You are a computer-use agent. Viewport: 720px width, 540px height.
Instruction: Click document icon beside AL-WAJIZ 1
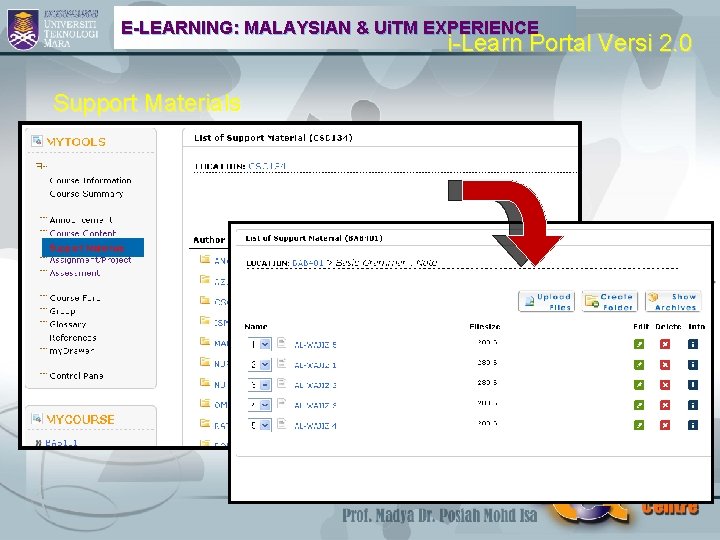tap(281, 363)
